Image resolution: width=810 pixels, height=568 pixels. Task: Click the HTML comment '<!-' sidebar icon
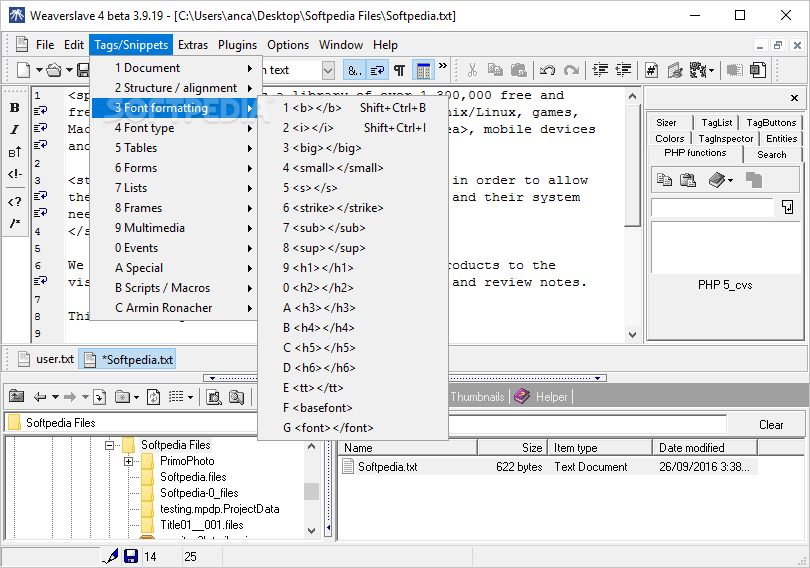click(14, 174)
